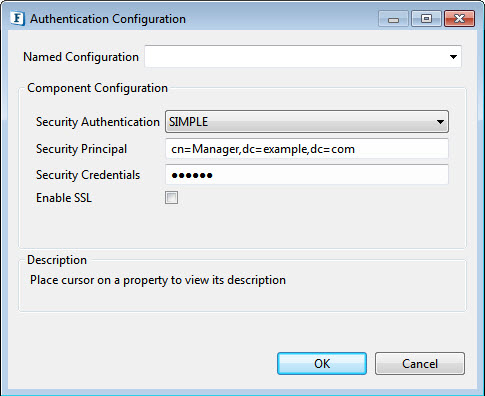Click the Security Principal label
This screenshot has height=396, width=485.
point(81,149)
